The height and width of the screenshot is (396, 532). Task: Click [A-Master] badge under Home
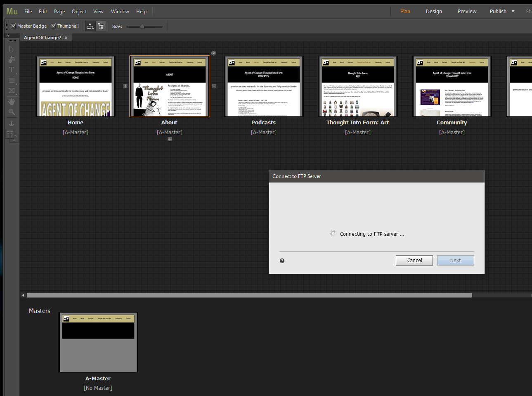[76, 133]
